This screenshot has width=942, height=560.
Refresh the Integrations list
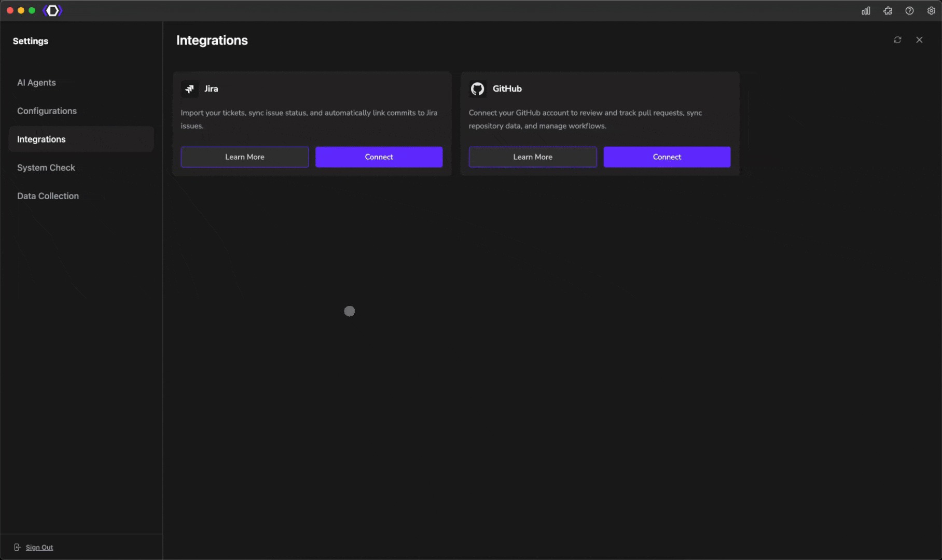coord(898,40)
